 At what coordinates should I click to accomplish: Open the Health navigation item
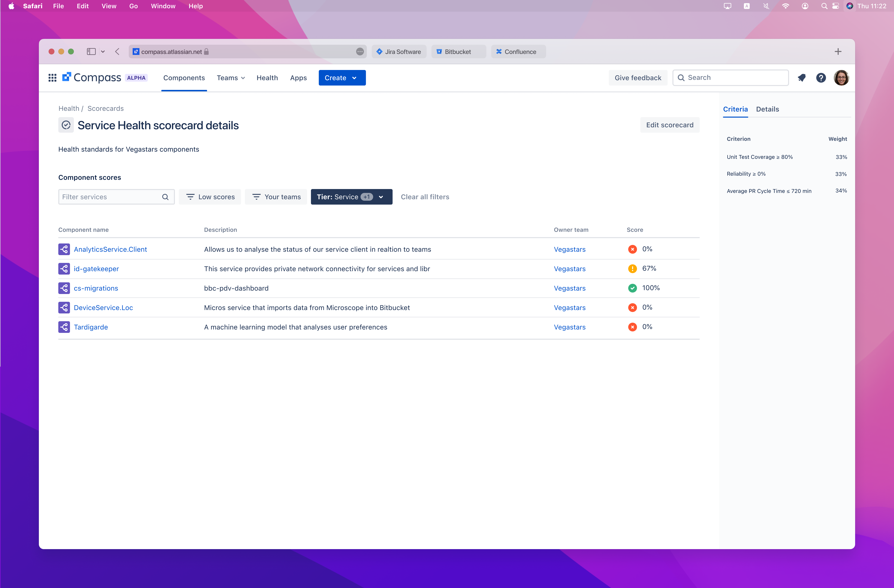click(267, 78)
